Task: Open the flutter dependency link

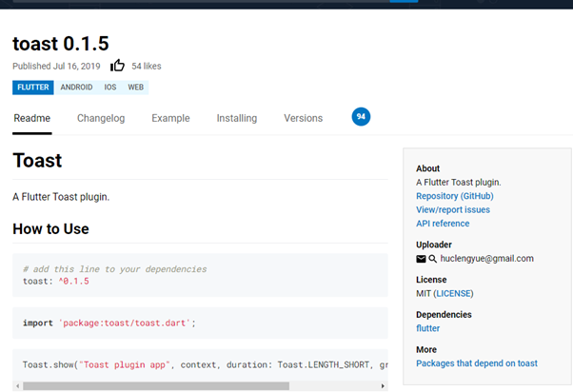Action: (x=427, y=328)
